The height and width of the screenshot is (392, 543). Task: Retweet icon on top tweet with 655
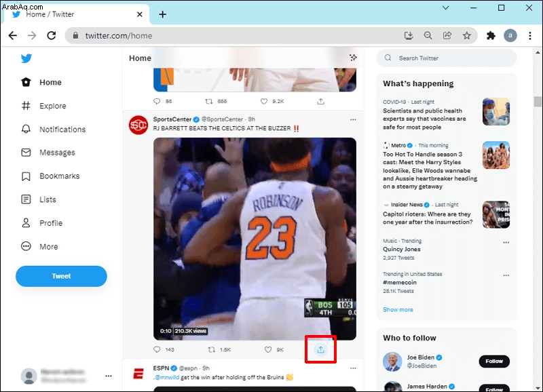pyautogui.click(x=209, y=101)
